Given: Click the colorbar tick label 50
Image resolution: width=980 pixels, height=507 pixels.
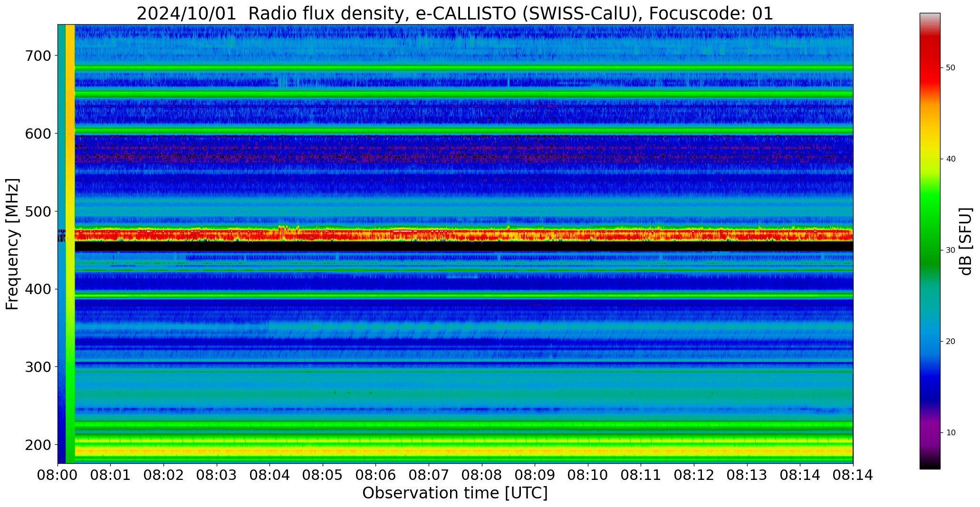Looking at the screenshot, I should tap(951, 68).
